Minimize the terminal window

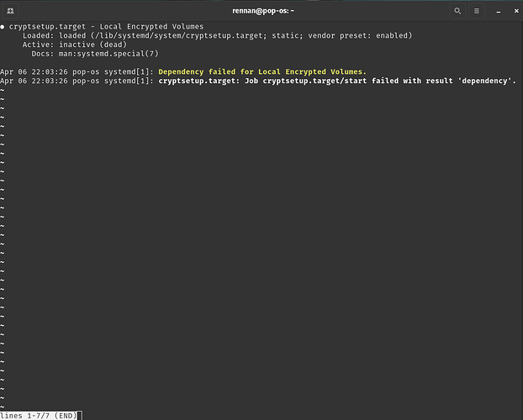(499, 11)
